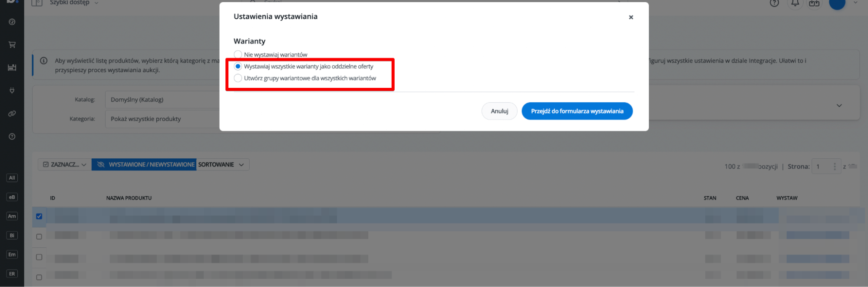Choose Utwórz grupy wariantowe dla wszystkich wariantów
The width and height of the screenshot is (868, 287).
[x=238, y=78]
